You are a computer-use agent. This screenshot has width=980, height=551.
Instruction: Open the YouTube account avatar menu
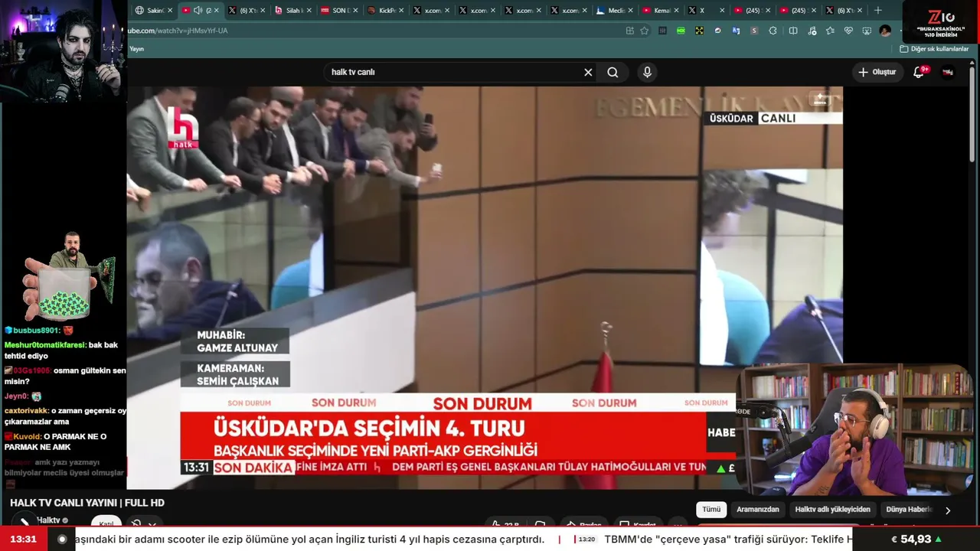pyautogui.click(x=948, y=72)
